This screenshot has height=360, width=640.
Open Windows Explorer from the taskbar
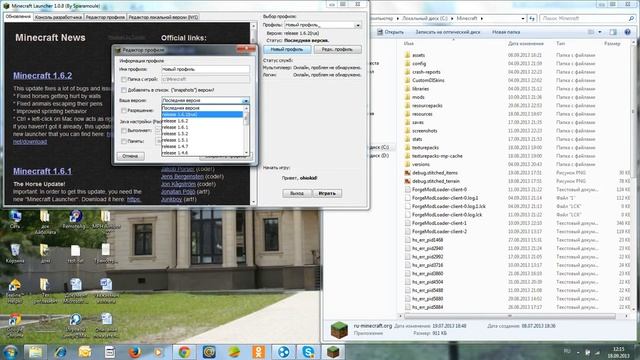pos(36,351)
